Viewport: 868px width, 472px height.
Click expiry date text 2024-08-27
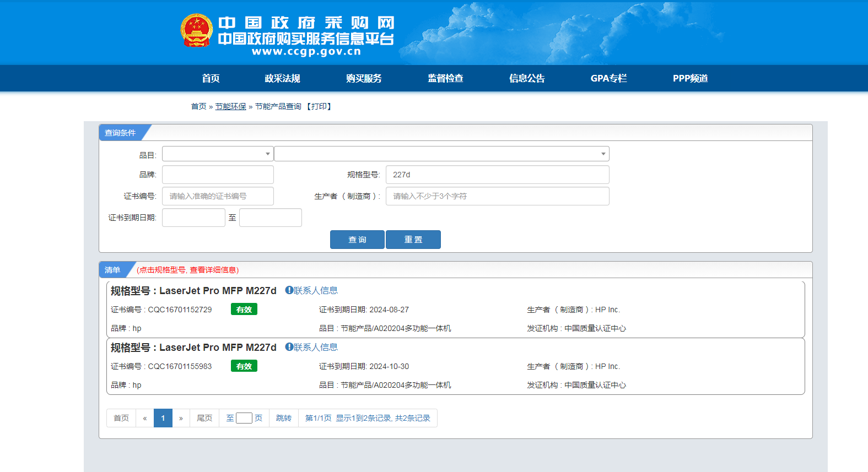(x=389, y=310)
